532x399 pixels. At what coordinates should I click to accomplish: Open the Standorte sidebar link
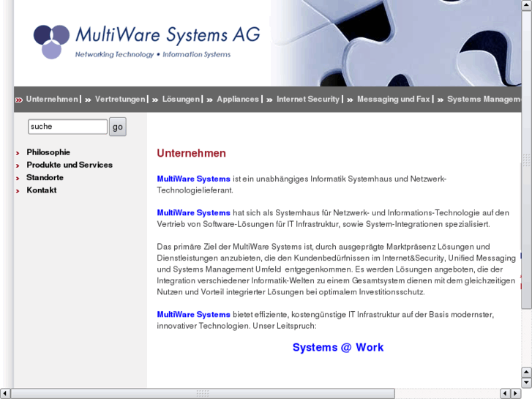click(45, 178)
